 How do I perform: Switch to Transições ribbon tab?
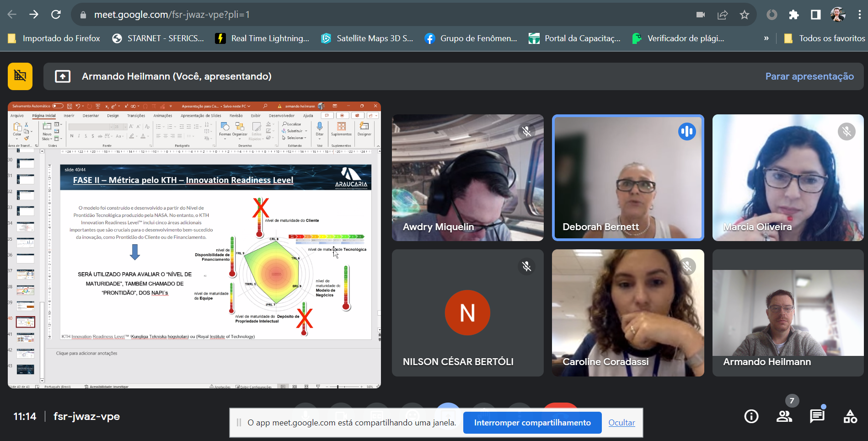136,116
